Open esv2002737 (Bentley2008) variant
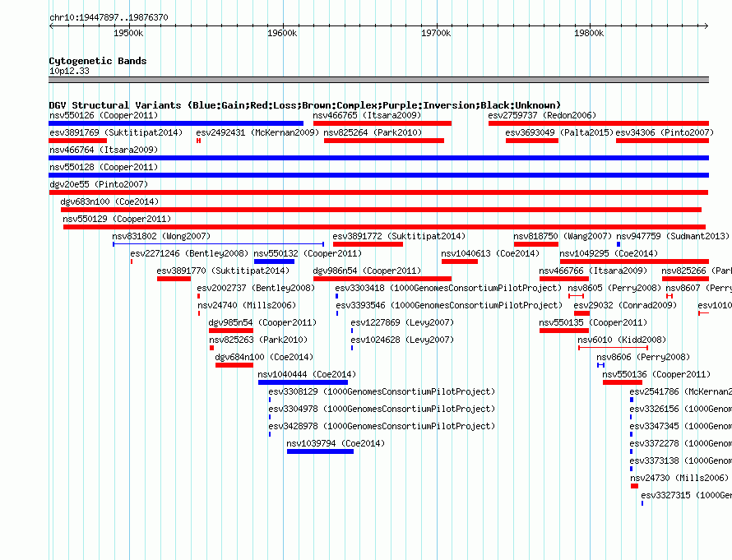 pos(256,288)
